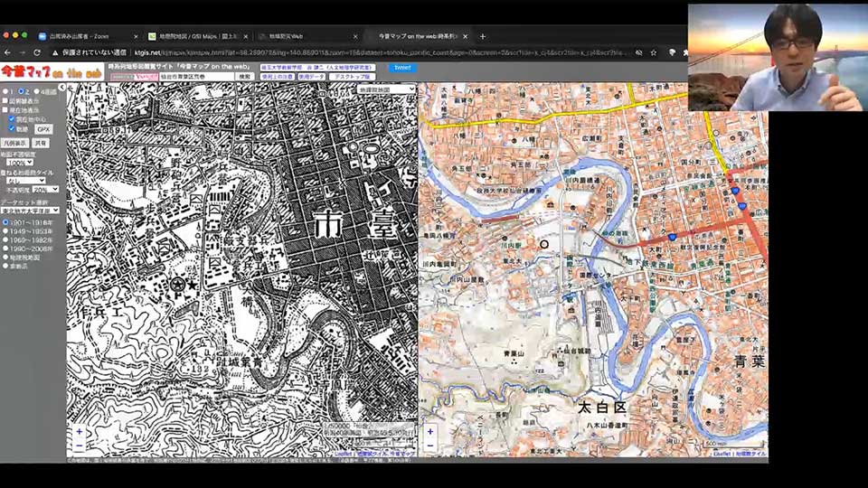Open the overlay tile なし dropdown
Viewport: 868px width, 488px height.
click(x=26, y=181)
